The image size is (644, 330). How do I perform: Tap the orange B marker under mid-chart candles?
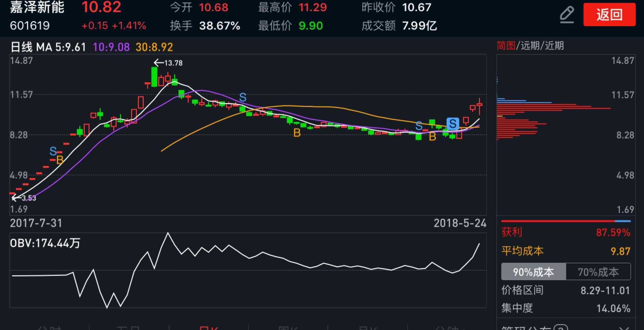pos(297,133)
